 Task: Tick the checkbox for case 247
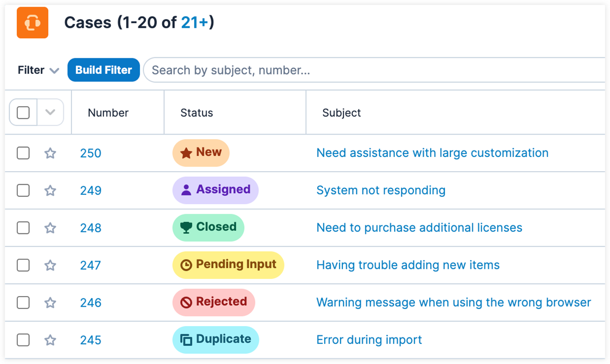click(23, 265)
